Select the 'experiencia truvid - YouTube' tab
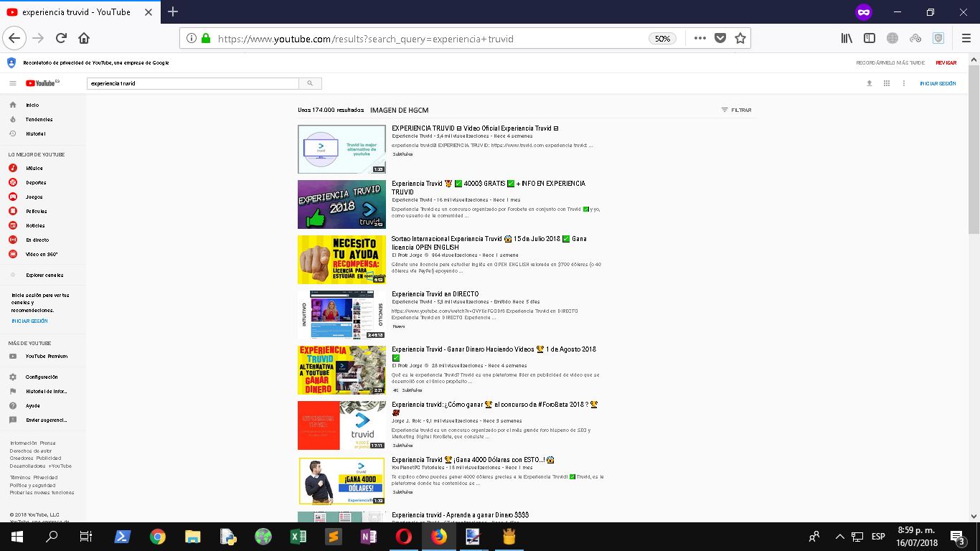Image resolution: width=980 pixels, height=551 pixels. click(81, 12)
